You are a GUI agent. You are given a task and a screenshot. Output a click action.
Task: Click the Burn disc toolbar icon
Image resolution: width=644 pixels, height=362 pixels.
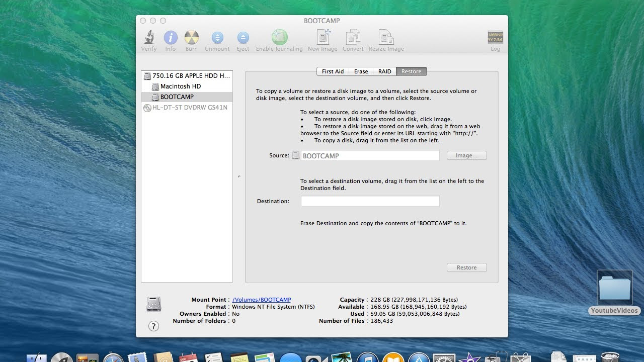tap(192, 38)
